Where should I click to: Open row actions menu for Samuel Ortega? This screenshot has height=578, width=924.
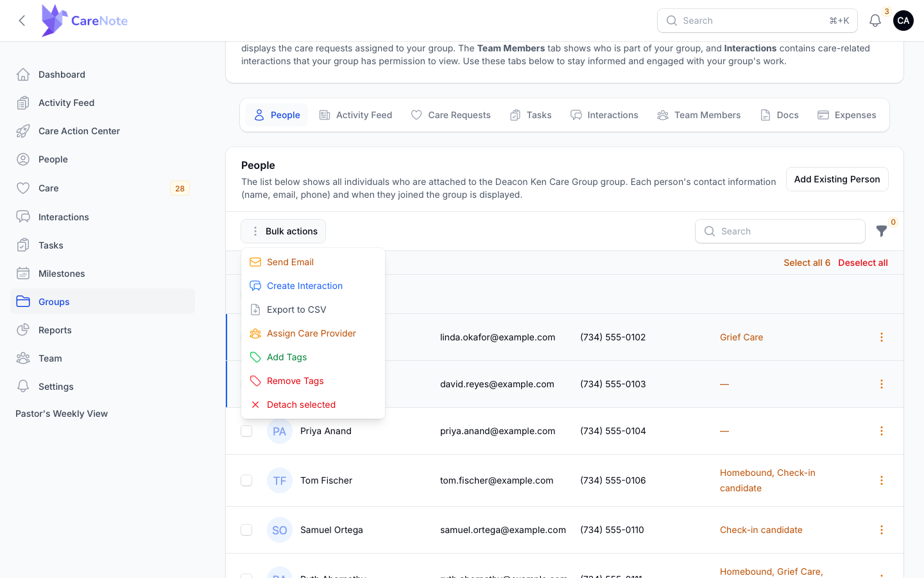(882, 530)
